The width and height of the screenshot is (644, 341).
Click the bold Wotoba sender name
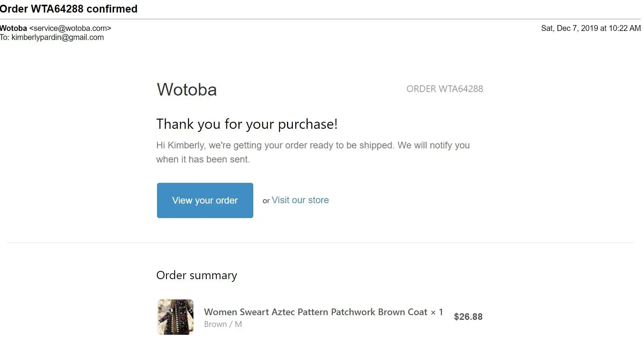[x=14, y=28]
